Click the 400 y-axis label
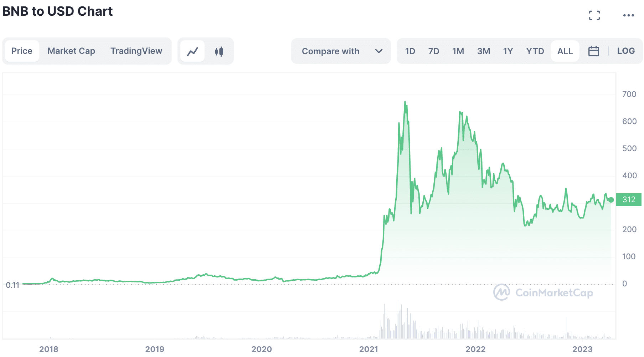644x357 pixels. pyautogui.click(x=629, y=175)
